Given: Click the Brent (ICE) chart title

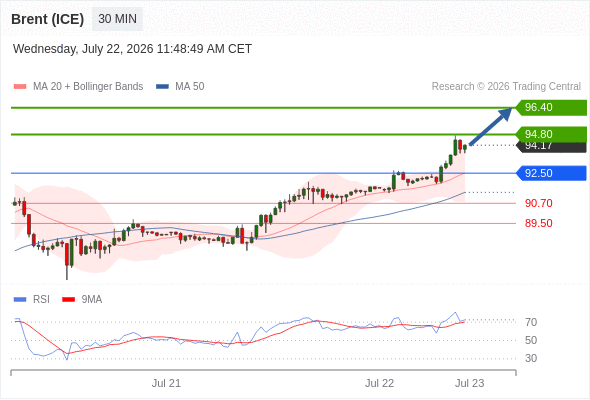Looking at the screenshot, I should 47,19.
